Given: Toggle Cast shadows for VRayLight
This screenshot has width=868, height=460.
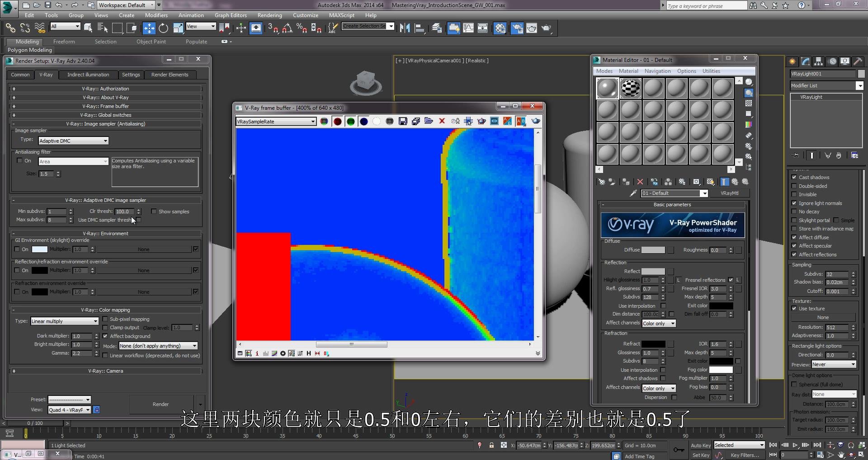Looking at the screenshot, I should (794, 177).
